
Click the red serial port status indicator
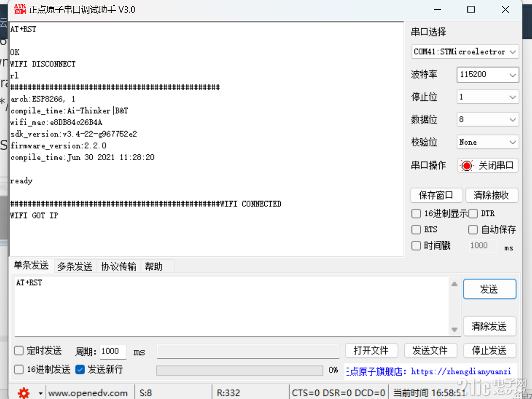coord(466,166)
